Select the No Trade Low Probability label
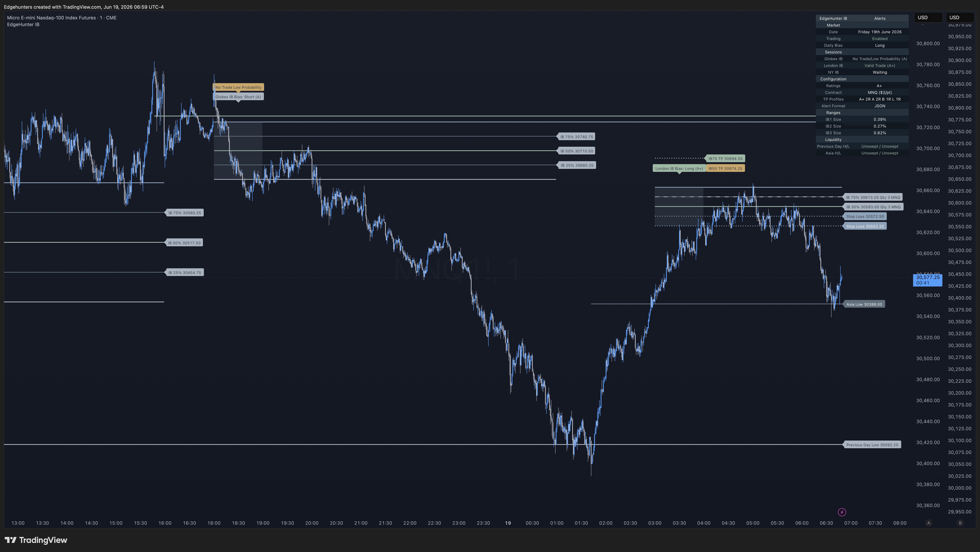The height and width of the screenshot is (552, 980). (238, 87)
